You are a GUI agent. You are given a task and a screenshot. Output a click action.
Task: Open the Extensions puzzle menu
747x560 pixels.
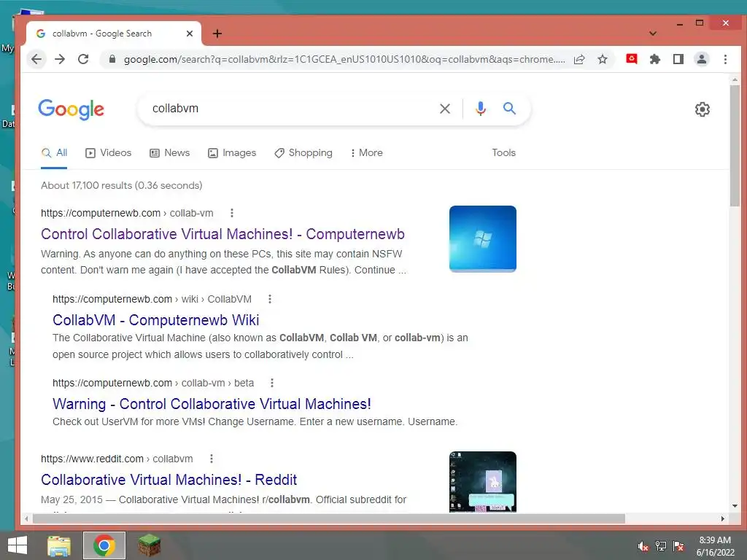pos(655,59)
